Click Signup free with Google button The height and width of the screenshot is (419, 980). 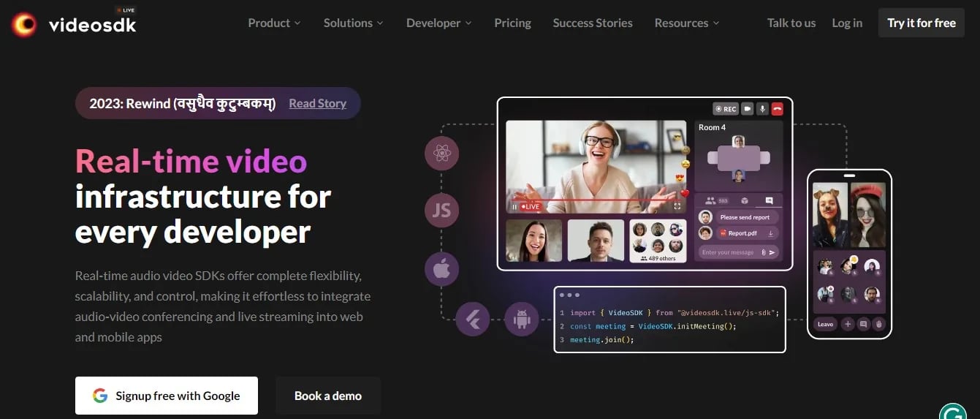167,396
